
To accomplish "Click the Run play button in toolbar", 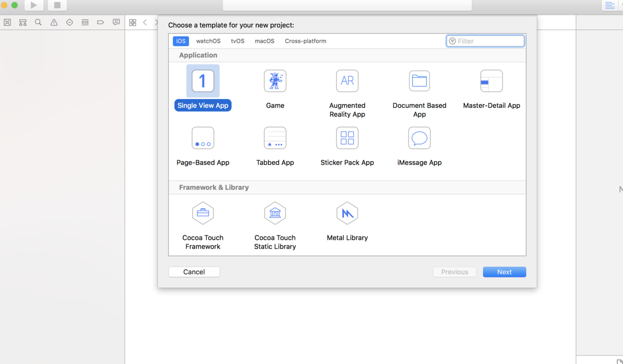I will coord(34,5).
